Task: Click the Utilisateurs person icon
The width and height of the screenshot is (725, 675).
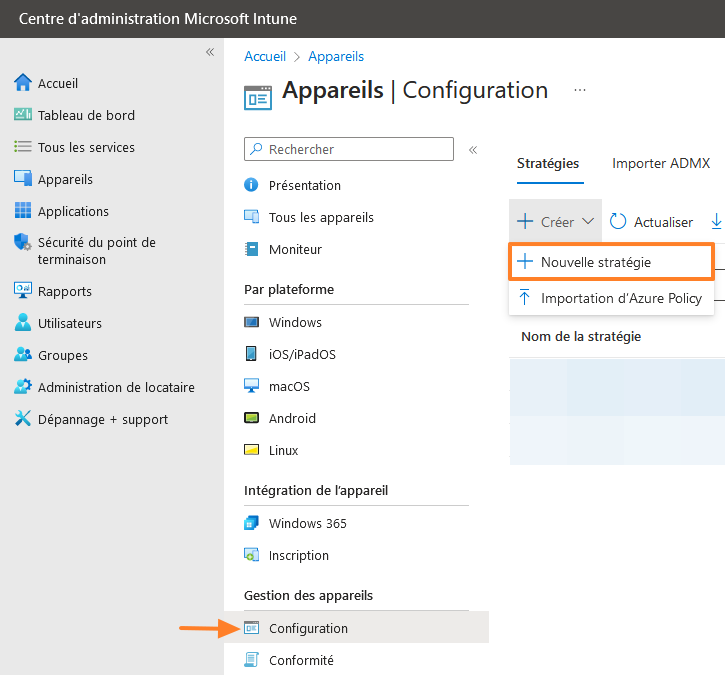Action: 23,322
